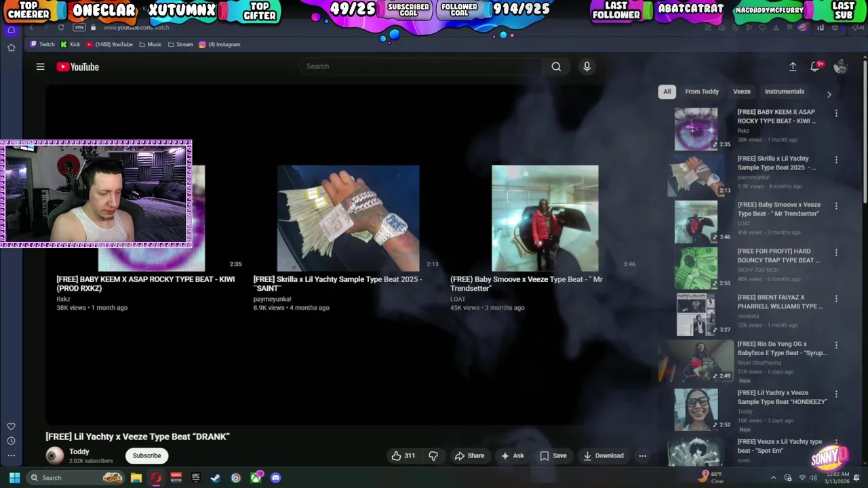The height and width of the screenshot is (488, 868).
Task: Open options for HARD BOUNCY TRAP sidebar video
Action: tap(836, 253)
